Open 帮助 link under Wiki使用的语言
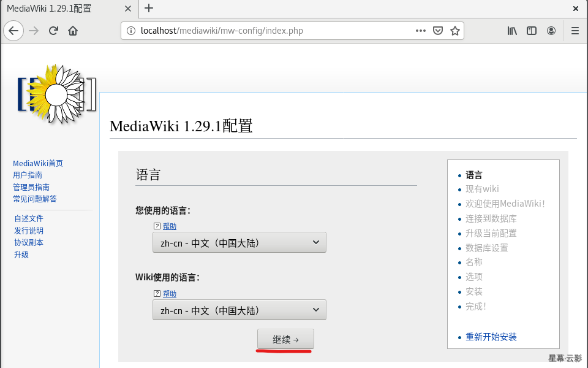The height and width of the screenshot is (368, 588). (x=170, y=294)
